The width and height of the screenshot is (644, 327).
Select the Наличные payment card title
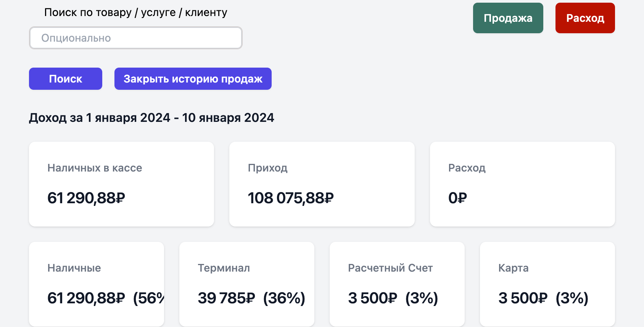pos(74,268)
